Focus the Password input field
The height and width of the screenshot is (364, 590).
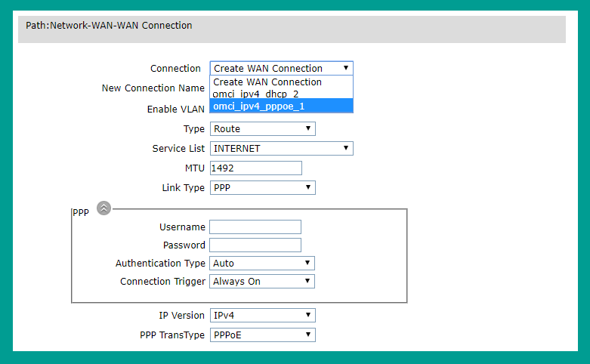tap(255, 245)
